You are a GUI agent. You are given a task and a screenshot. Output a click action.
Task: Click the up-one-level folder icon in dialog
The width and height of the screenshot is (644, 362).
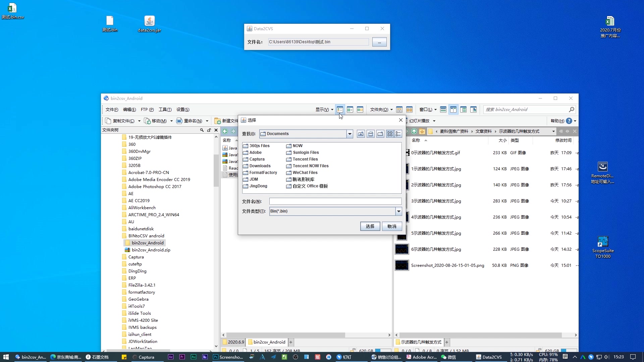point(361,134)
